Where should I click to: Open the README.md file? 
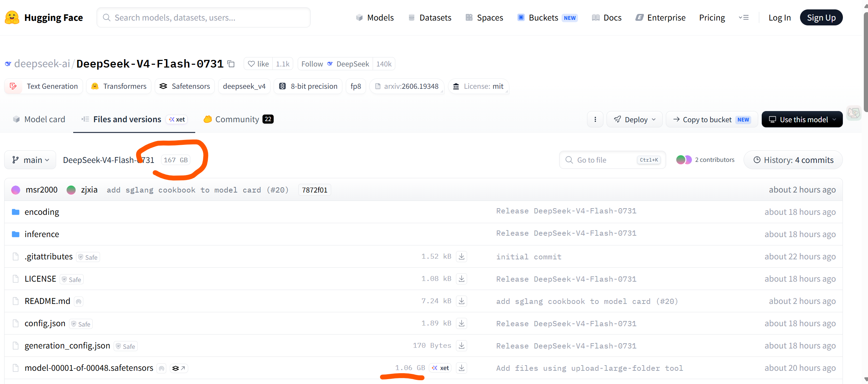pos(47,301)
